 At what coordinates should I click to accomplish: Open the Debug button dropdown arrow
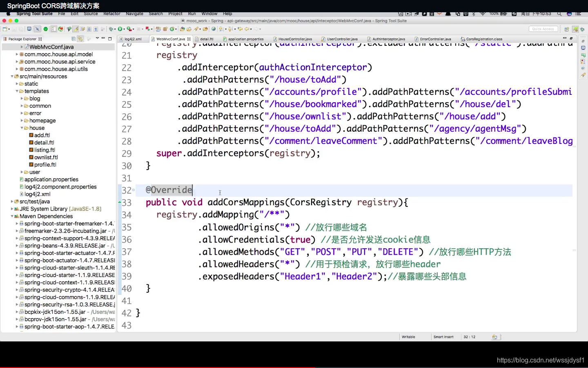[x=115, y=29]
